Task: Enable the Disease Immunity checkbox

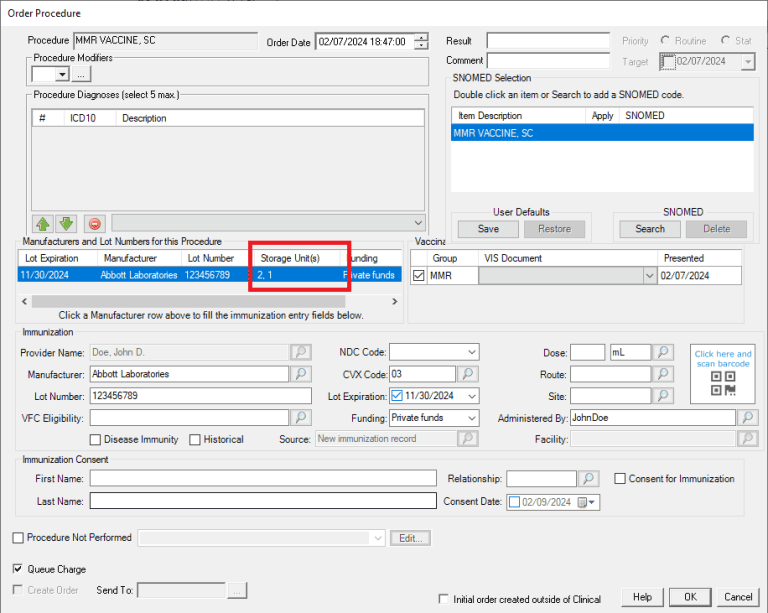Action: click(96, 439)
